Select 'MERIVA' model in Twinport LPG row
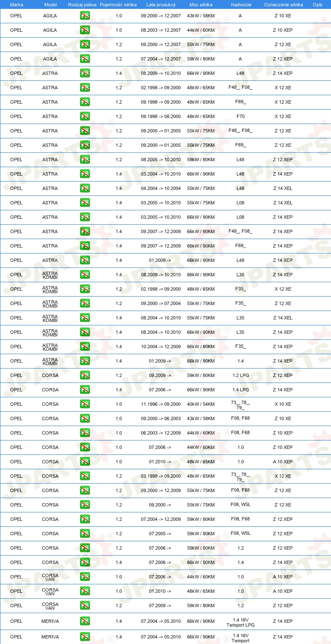Screen dimensions: 331x644 50,621
